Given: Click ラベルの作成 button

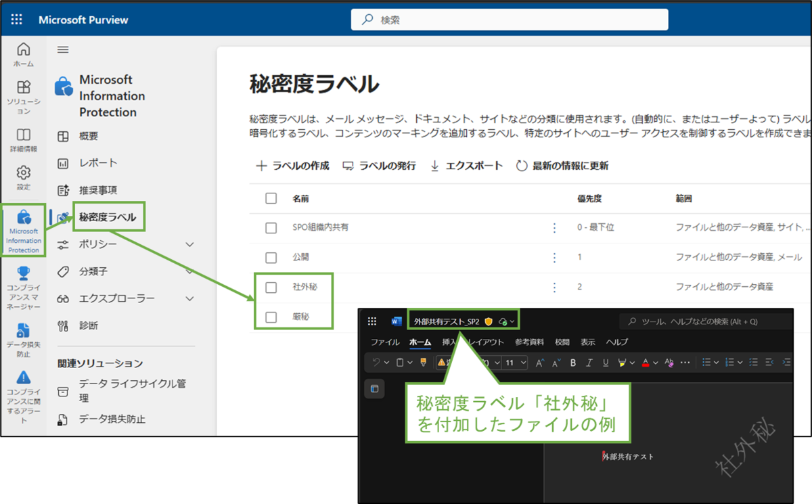Looking at the screenshot, I should 293,166.
